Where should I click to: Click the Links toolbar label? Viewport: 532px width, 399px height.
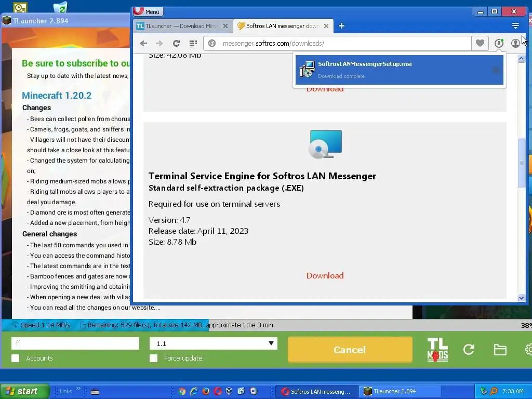coord(66,391)
